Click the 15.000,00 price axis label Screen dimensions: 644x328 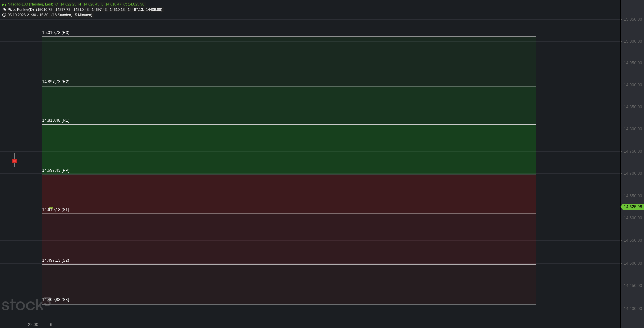pos(633,41)
